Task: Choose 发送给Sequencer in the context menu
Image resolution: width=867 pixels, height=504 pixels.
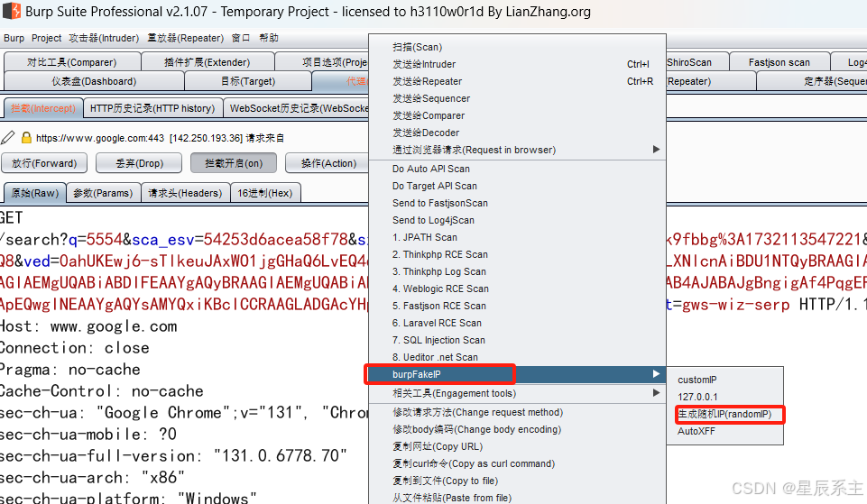Action: 517,98
